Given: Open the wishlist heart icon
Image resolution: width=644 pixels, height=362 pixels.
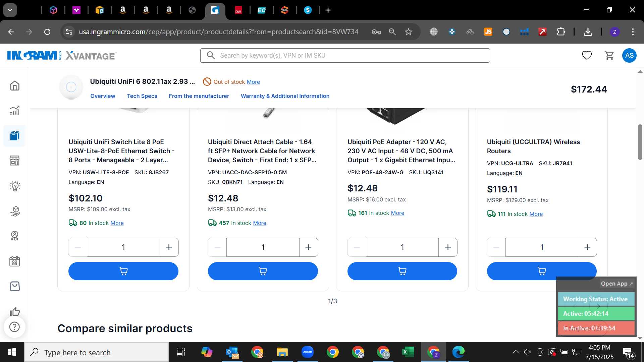Looking at the screenshot, I should coord(587,55).
